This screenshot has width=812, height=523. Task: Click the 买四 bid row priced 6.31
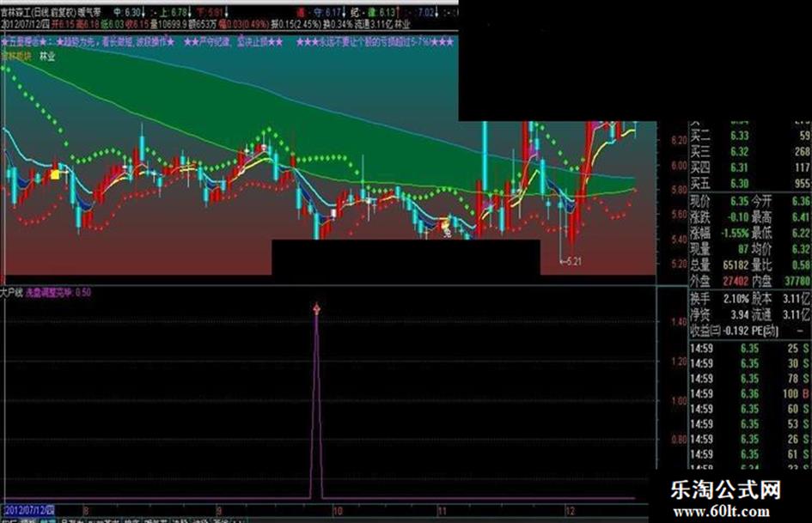tap(750, 167)
